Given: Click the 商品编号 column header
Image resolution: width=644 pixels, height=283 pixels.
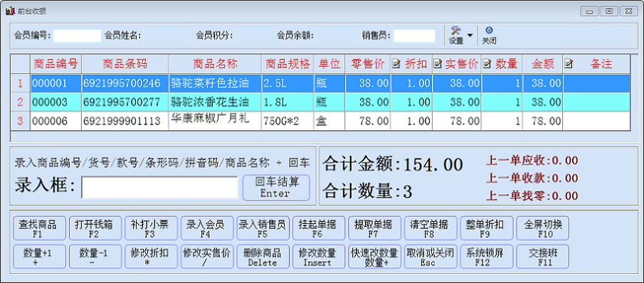Looking at the screenshot, I should pyautogui.click(x=56, y=64).
